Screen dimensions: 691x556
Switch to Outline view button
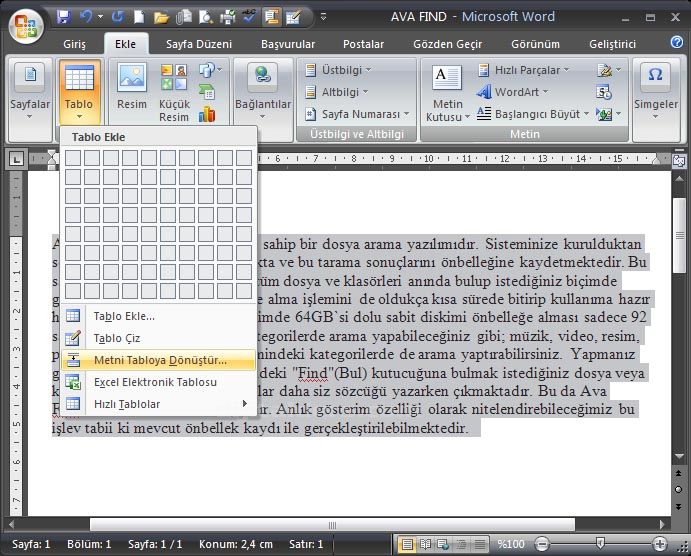(x=461, y=545)
